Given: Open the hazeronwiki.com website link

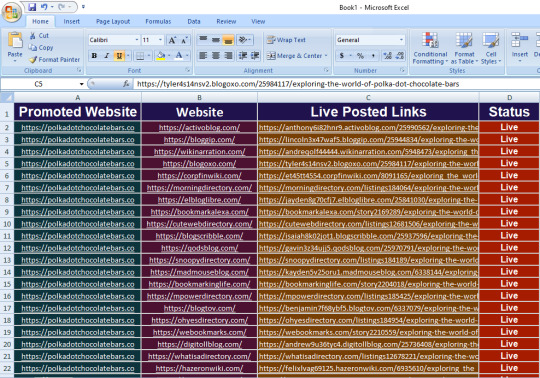Looking at the screenshot, I should coord(199,368).
